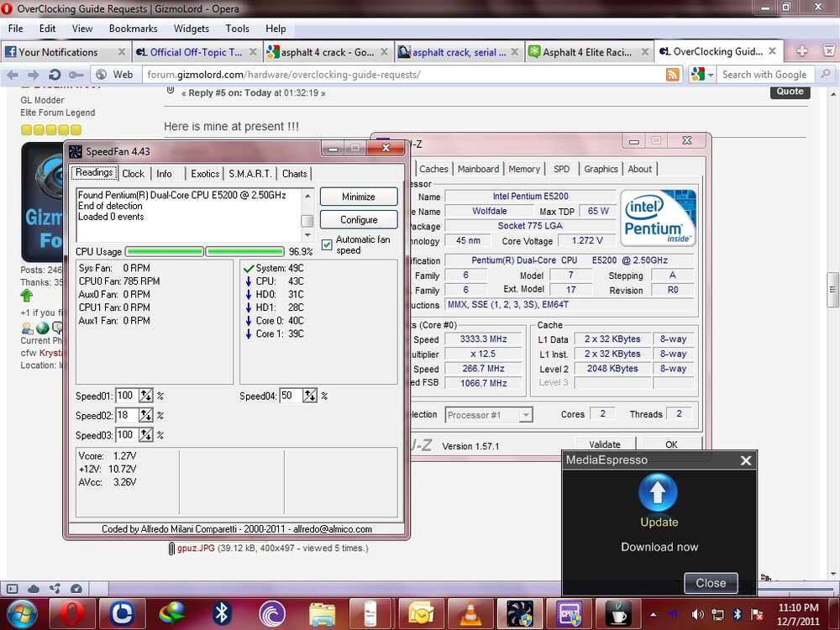The height and width of the screenshot is (630, 840).
Task: Open the Google search engine dropdown
Action: click(x=703, y=75)
